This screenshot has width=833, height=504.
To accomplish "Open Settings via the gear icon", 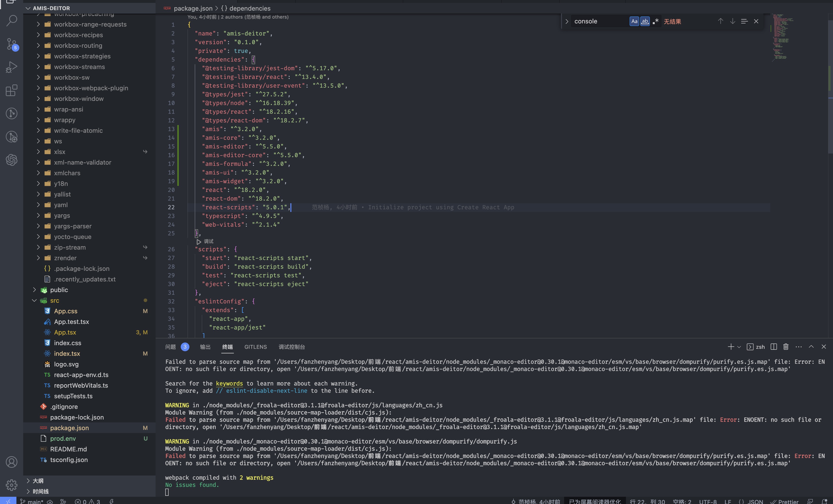I will (12, 485).
